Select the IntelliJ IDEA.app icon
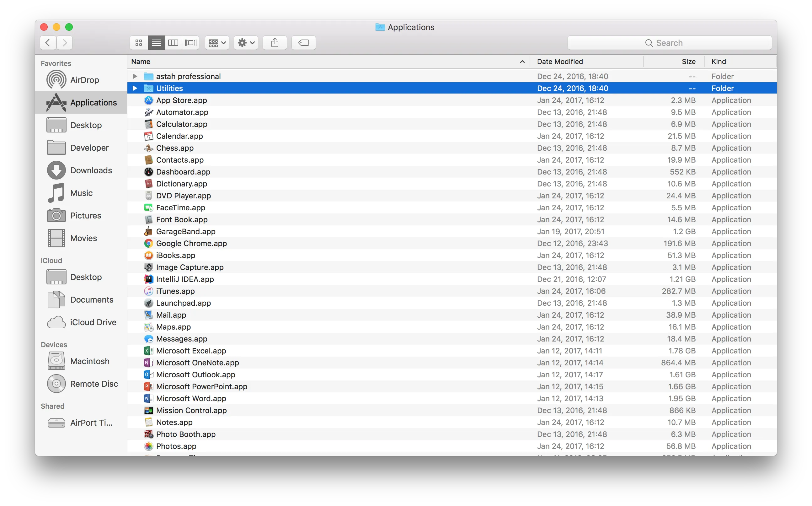The width and height of the screenshot is (812, 506). point(148,279)
